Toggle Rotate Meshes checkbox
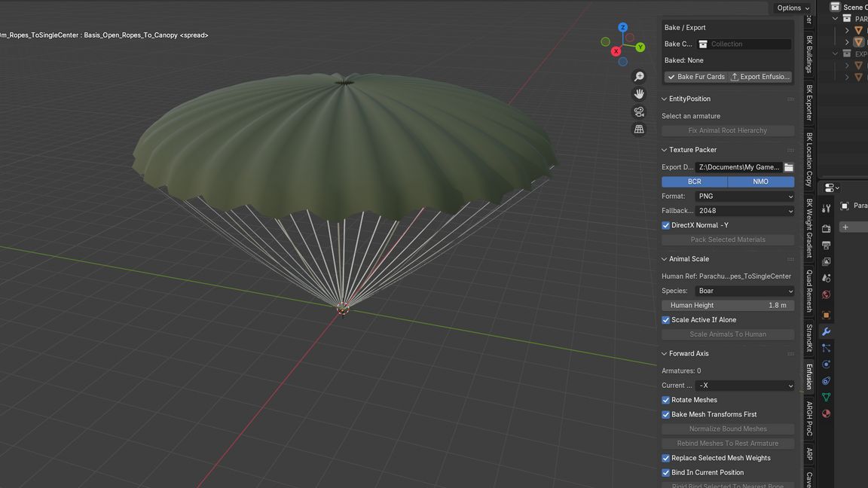The width and height of the screenshot is (868, 488). 665,400
